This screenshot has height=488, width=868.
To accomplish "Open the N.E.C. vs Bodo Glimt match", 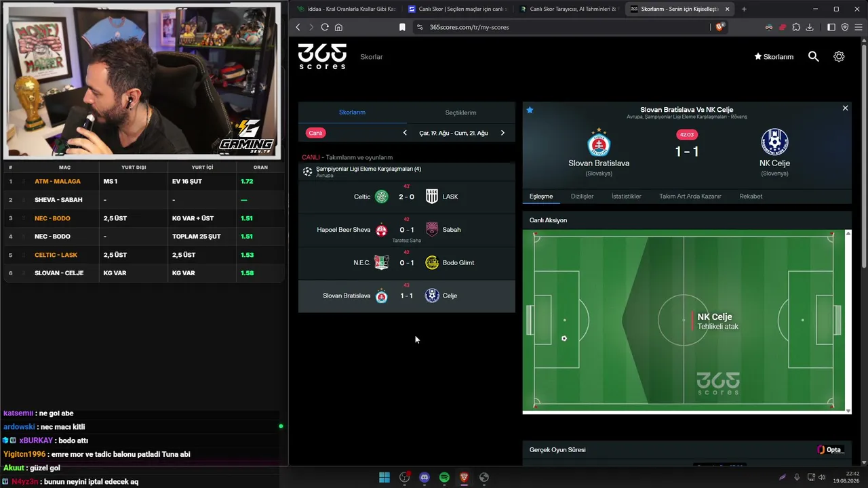I will (x=407, y=263).
